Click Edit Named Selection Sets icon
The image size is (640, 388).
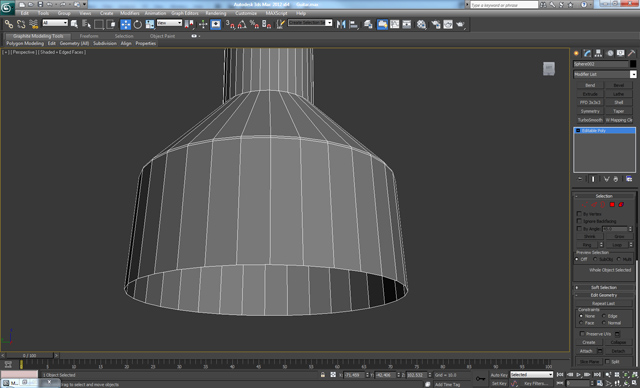[x=280, y=24]
